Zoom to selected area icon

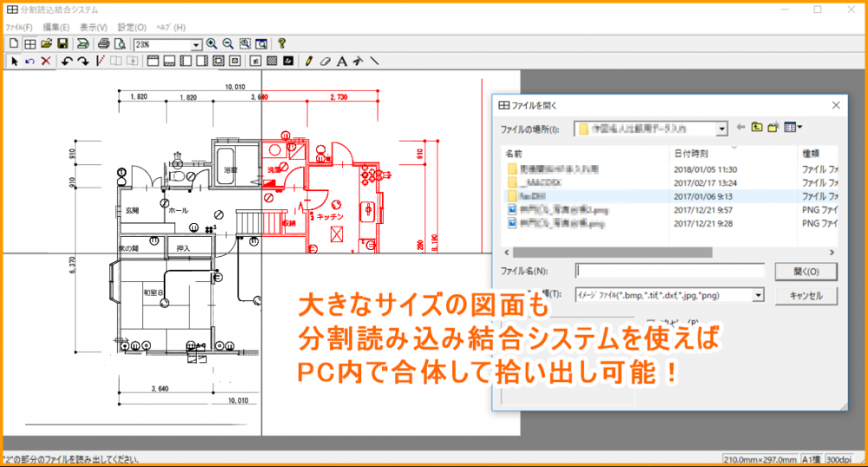pyautogui.click(x=245, y=43)
